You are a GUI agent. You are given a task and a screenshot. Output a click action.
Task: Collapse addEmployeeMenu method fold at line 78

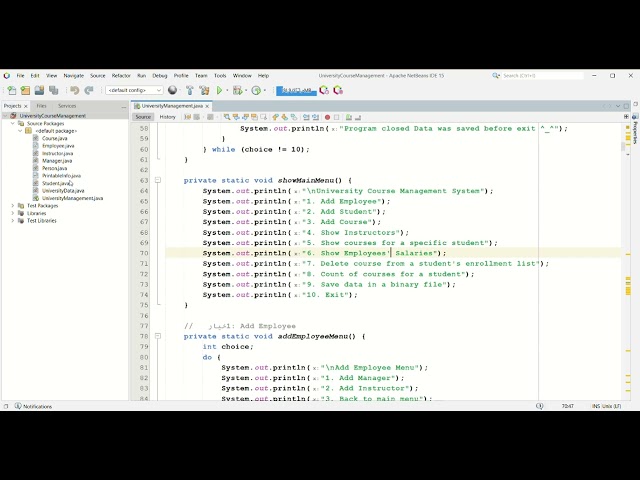click(158, 336)
